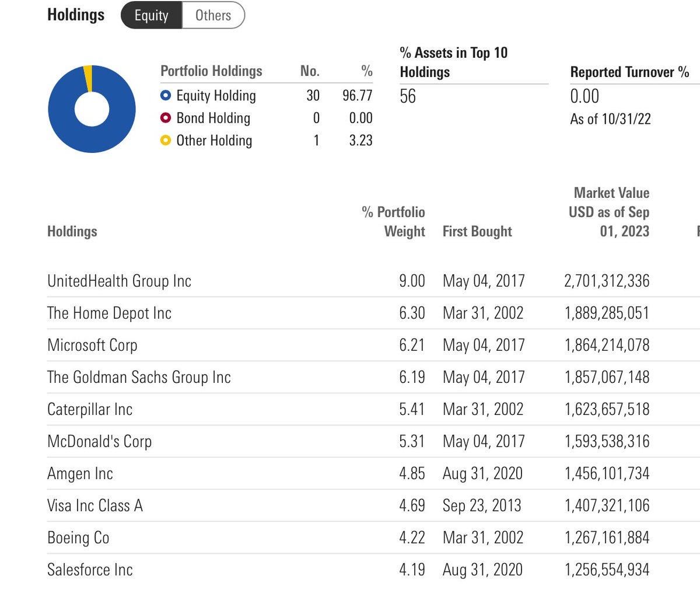The image size is (700, 600).
Task: Click market value 1,623,657,518
Action: pos(607,409)
